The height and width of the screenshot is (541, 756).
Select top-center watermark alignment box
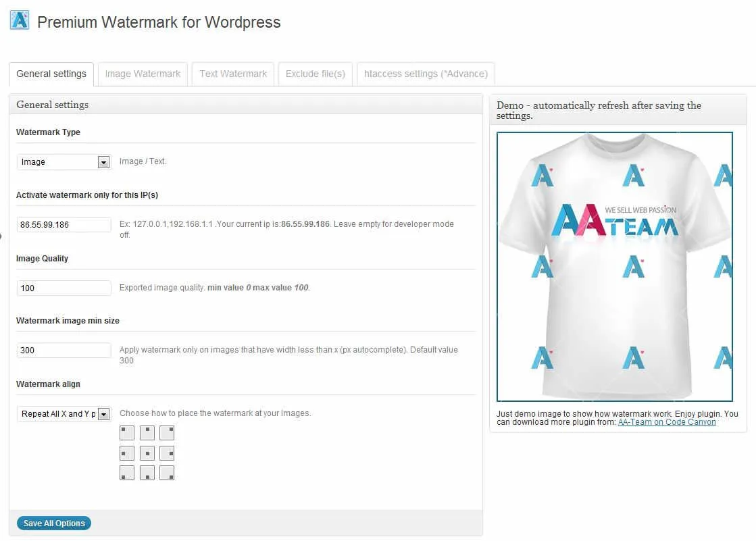tap(147, 432)
